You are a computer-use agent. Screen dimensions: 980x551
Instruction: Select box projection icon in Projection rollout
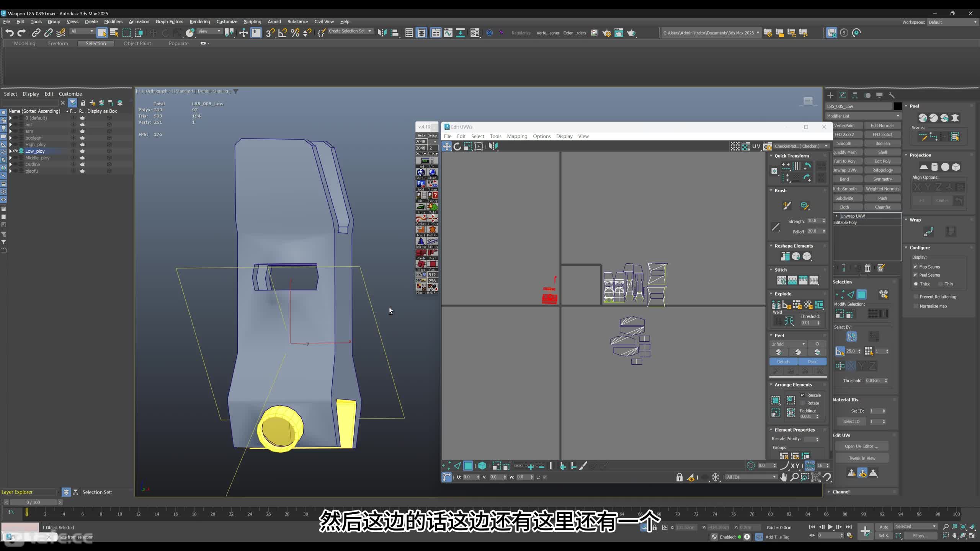click(956, 167)
